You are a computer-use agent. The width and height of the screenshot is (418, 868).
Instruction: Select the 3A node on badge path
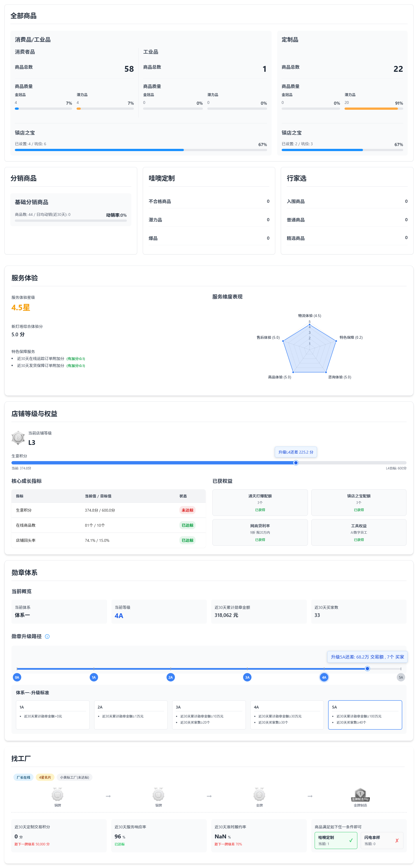[x=247, y=677]
